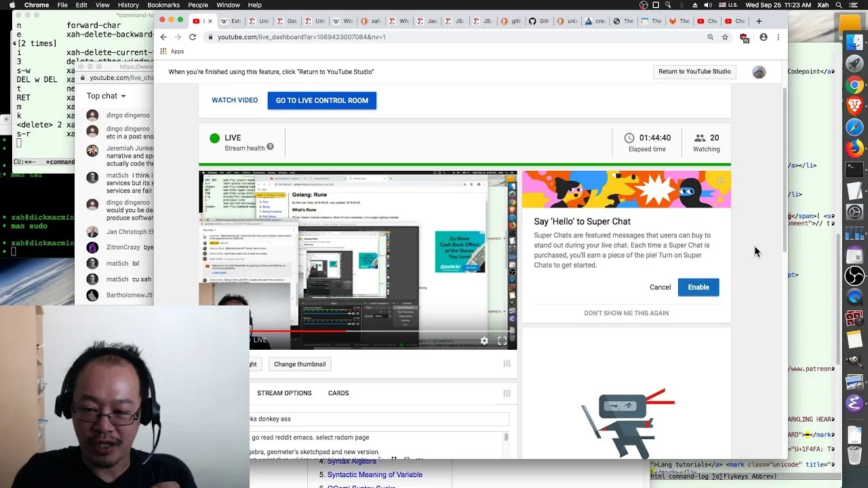
Task: Switch to the CARDS tab
Action: pyautogui.click(x=338, y=393)
